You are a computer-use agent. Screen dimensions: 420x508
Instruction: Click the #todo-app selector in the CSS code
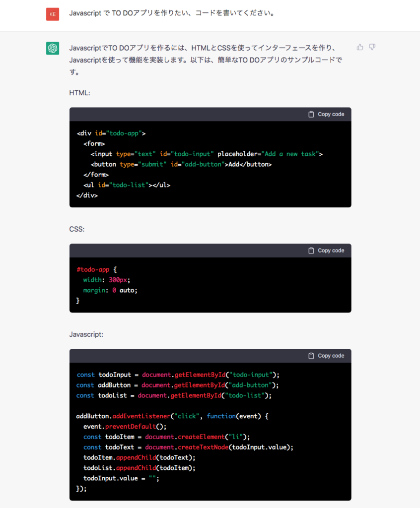tap(93, 269)
